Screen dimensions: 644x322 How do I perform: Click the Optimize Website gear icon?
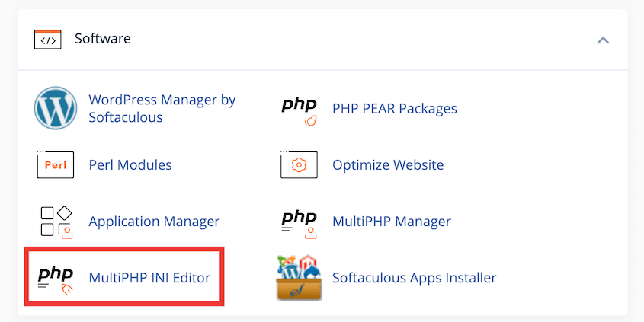pyautogui.click(x=299, y=164)
